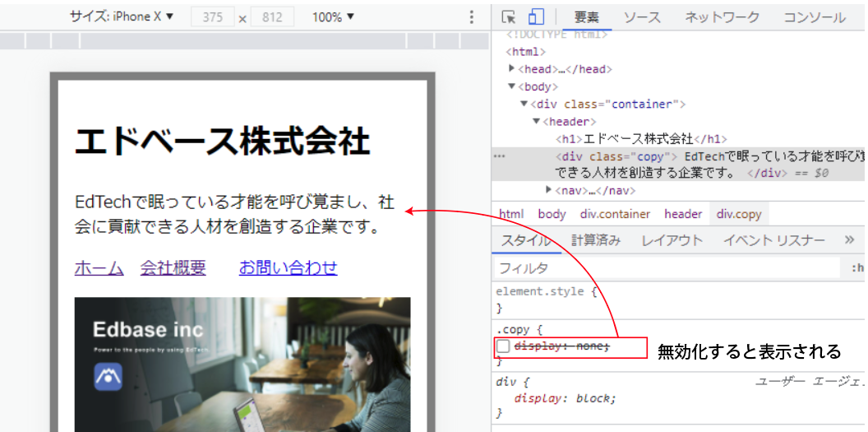Image resolution: width=868 pixels, height=432 pixels.
Task: Click the Edbase inc hero image
Action: pyautogui.click(x=242, y=365)
